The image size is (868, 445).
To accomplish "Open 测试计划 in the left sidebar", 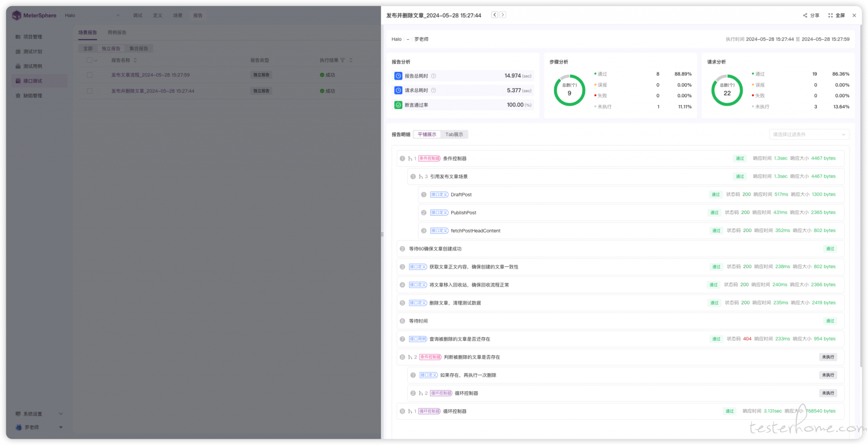I will point(33,52).
